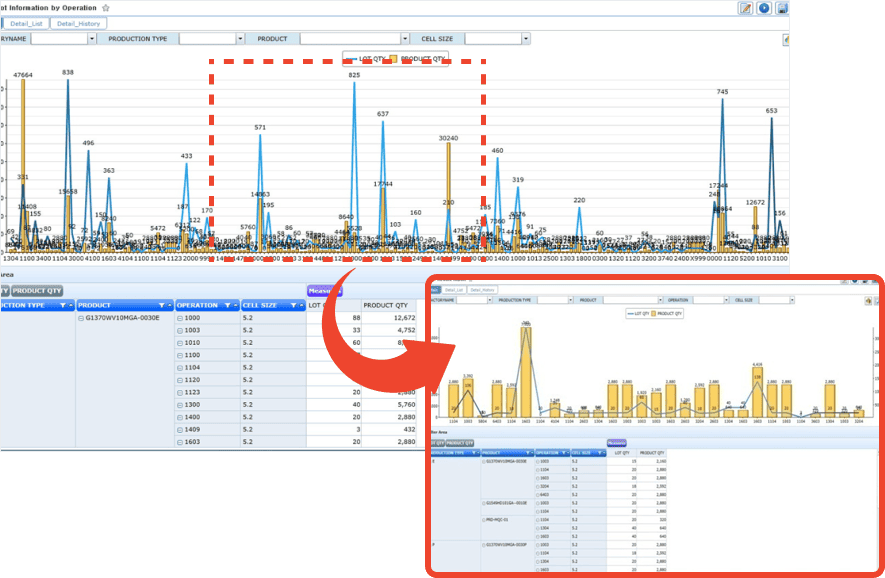Image resolution: width=885 pixels, height=578 pixels.
Task: Select the lot quantity cell 40
Action: [334, 405]
